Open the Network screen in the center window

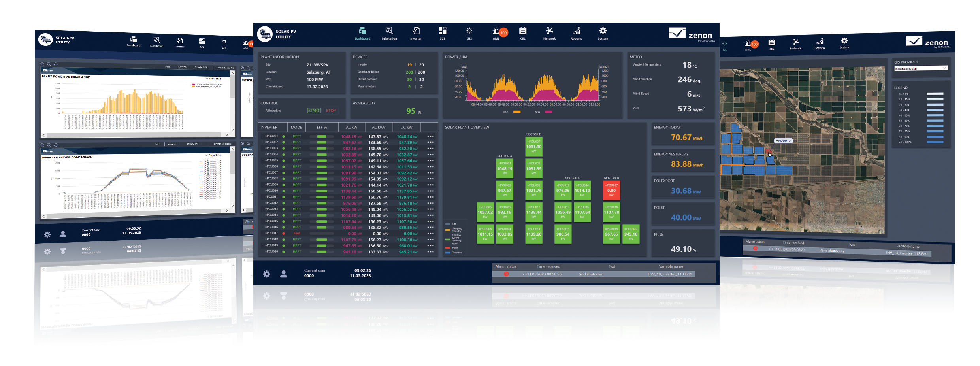pyautogui.click(x=549, y=34)
